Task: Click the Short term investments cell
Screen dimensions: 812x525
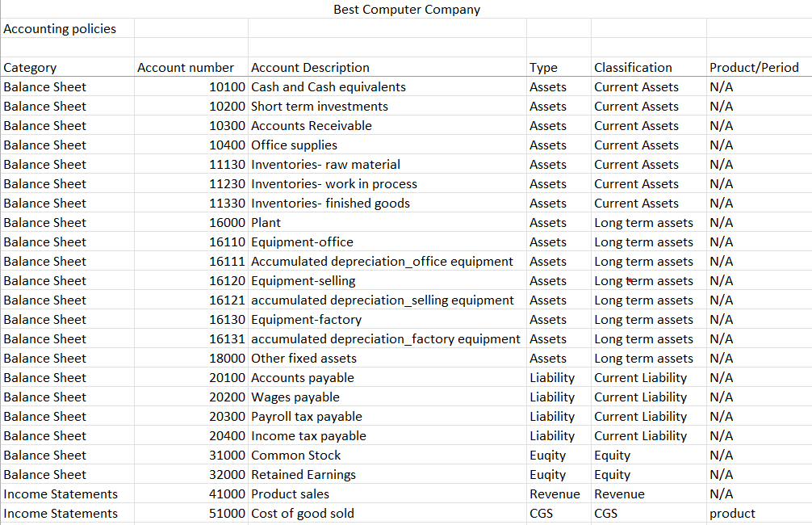Action: click(387, 107)
